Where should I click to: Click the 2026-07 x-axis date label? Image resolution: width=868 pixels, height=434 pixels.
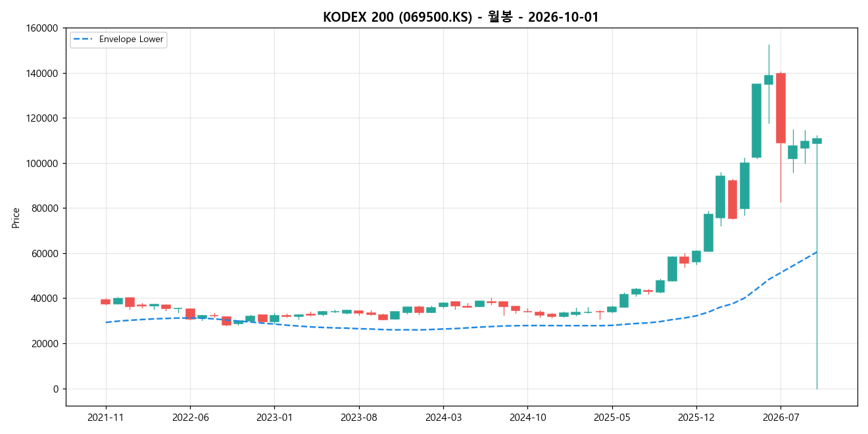781,418
